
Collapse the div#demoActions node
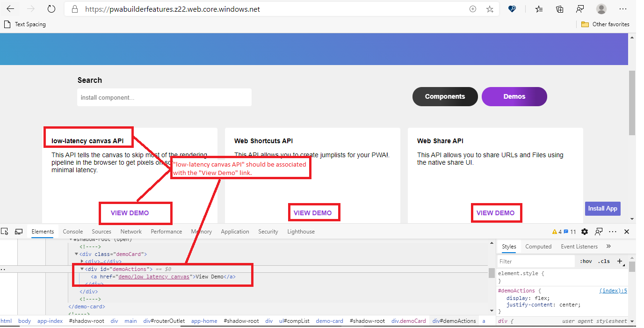point(82,269)
